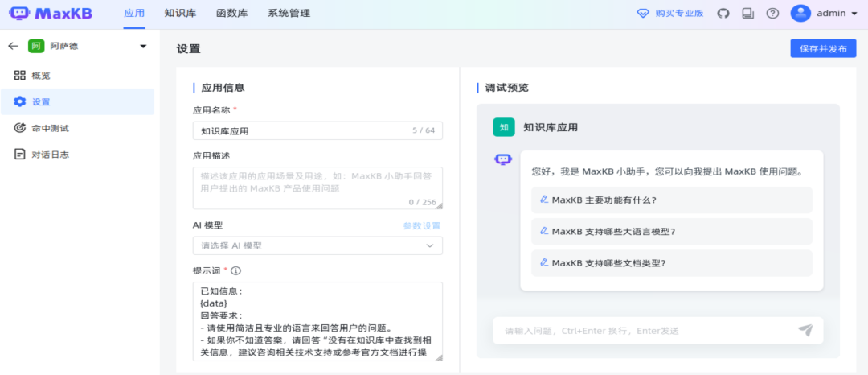Open the documentation book icon

coord(748,14)
